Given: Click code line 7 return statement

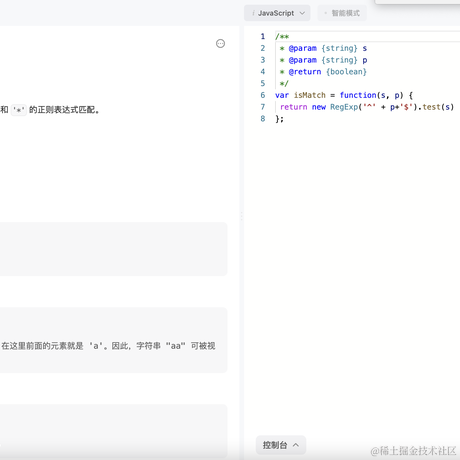Looking at the screenshot, I should 367,107.
